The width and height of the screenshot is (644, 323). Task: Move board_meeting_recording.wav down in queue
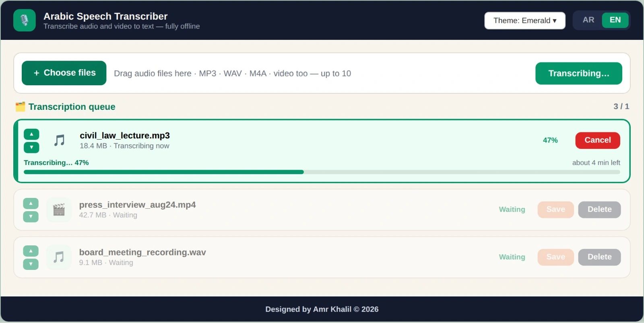[x=31, y=264]
